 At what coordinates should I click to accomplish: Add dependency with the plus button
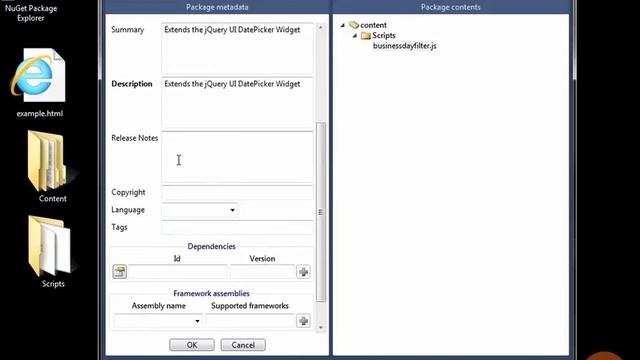pyautogui.click(x=303, y=272)
